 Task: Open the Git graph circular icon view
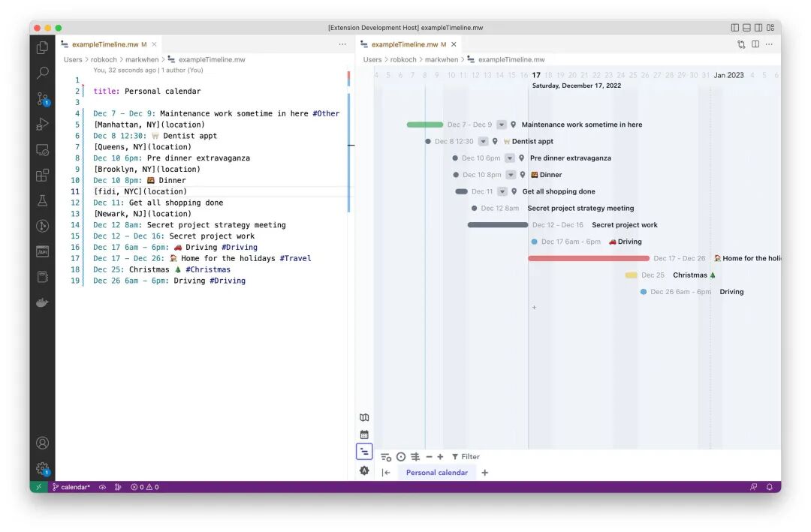click(42, 226)
